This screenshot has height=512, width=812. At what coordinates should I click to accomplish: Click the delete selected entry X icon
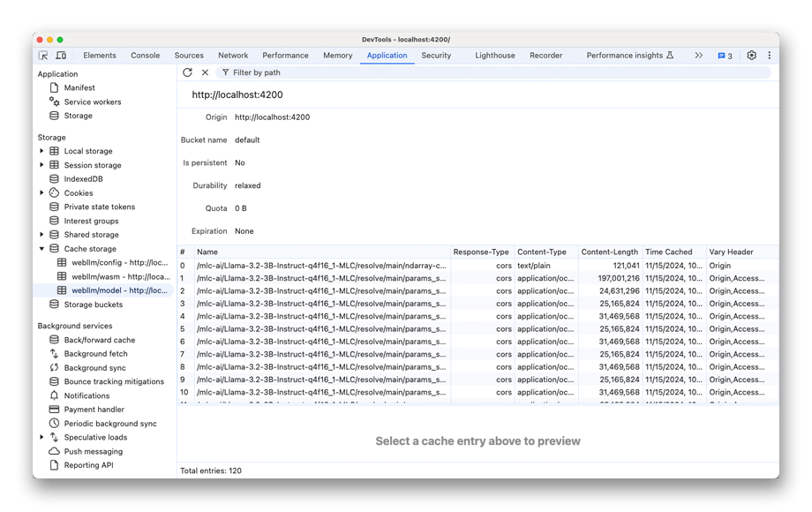205,72
